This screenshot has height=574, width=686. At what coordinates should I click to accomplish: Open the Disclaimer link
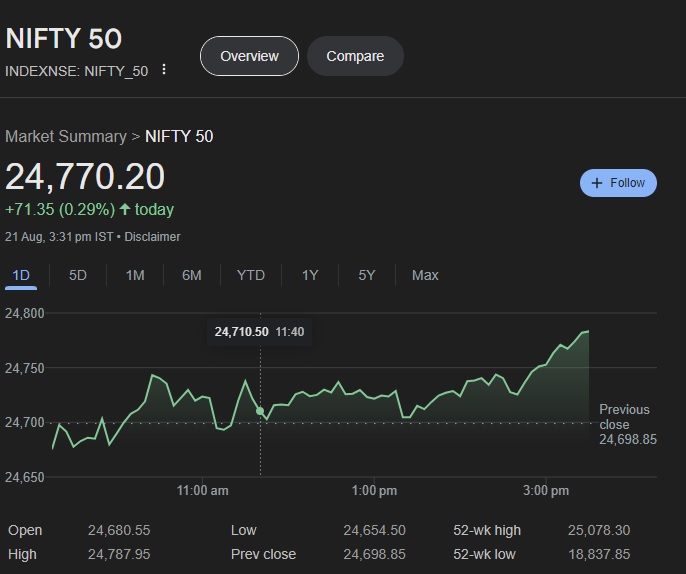(x=152, y=237)
